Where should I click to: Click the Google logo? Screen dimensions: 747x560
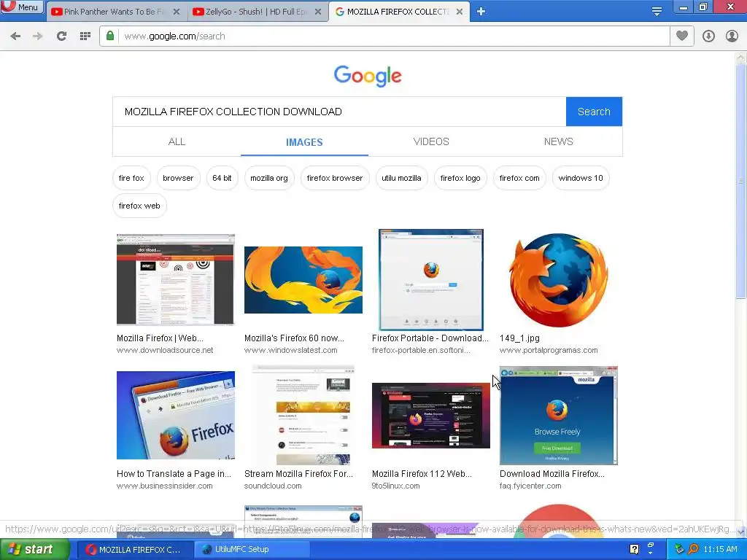pyautogui.click(x=368, y=76)
